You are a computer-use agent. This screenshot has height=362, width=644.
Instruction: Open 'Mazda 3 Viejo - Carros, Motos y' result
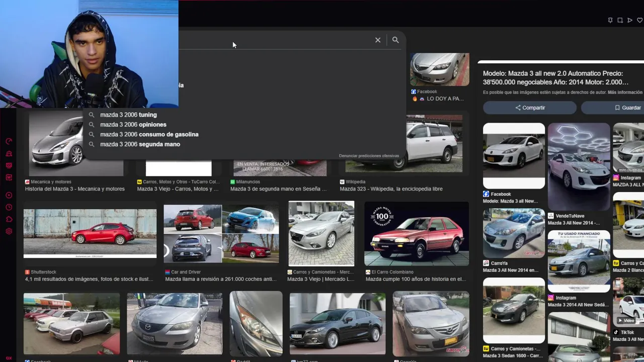tap(178, 189)
